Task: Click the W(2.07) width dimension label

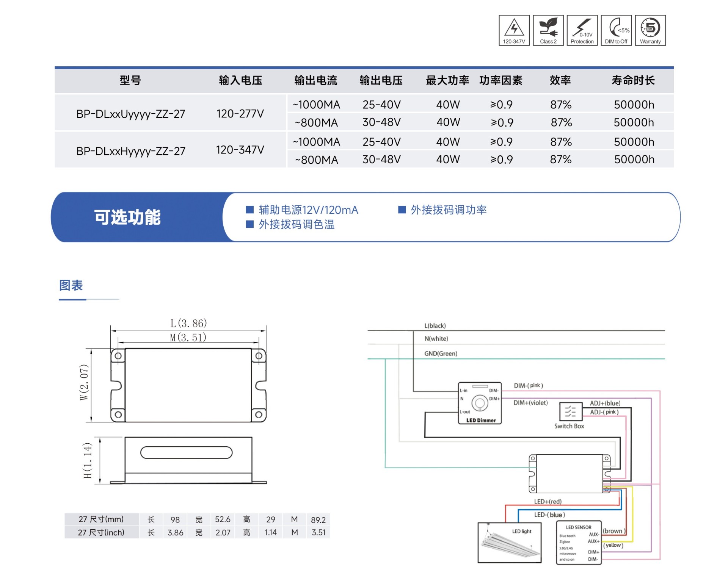Action: click(84, 382)
